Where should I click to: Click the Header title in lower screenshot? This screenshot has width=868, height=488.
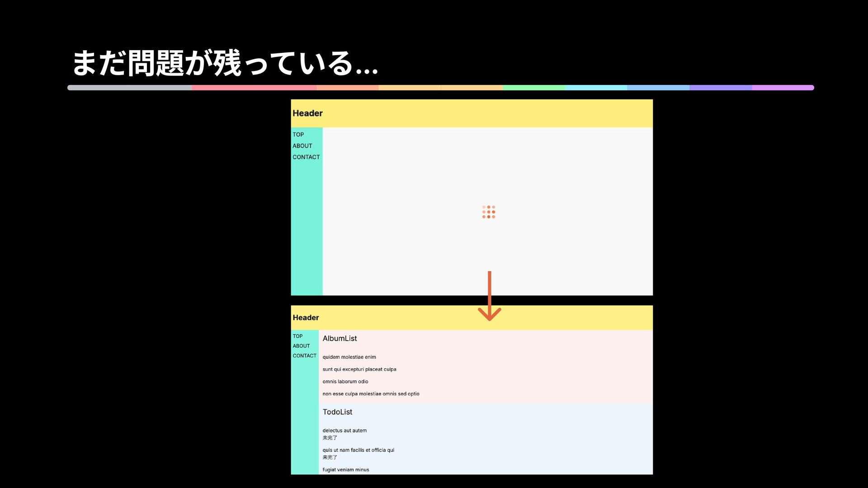point(306,318)
